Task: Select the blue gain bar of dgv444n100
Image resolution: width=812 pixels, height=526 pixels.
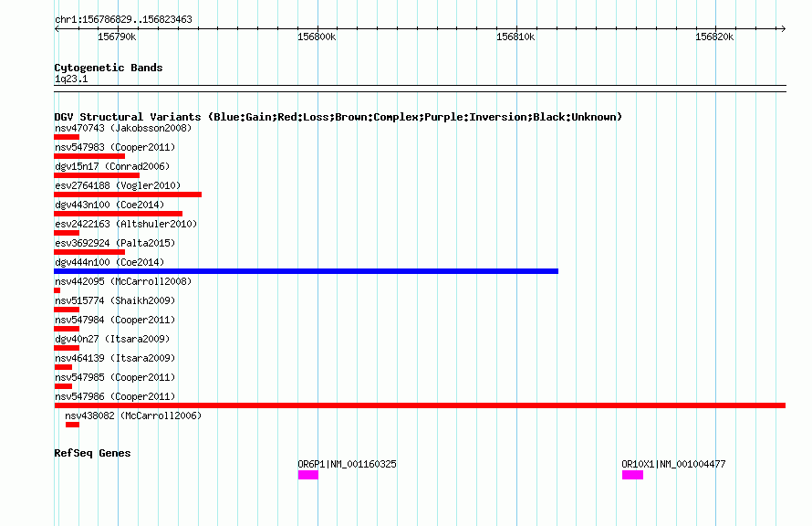Action: (x=306, y=271)
